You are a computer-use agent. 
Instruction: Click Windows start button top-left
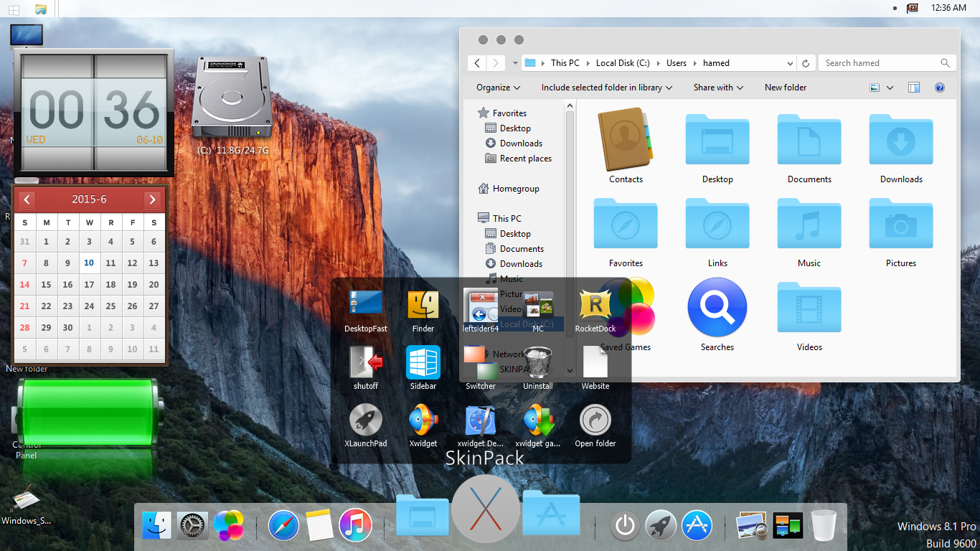[14, 9]
